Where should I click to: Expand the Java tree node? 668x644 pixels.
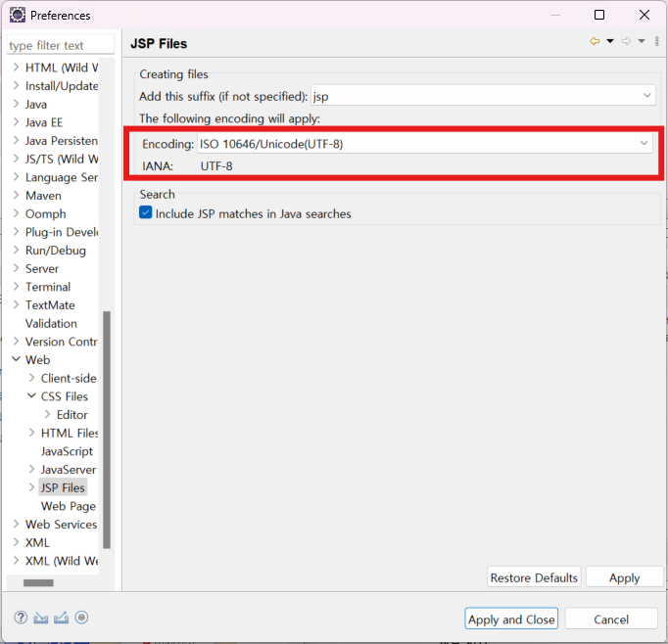pos(17,104)
